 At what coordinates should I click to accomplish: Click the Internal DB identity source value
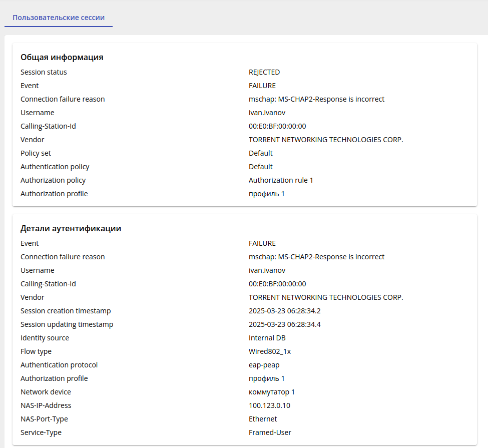pyautogui.click(x=267, y=338)
